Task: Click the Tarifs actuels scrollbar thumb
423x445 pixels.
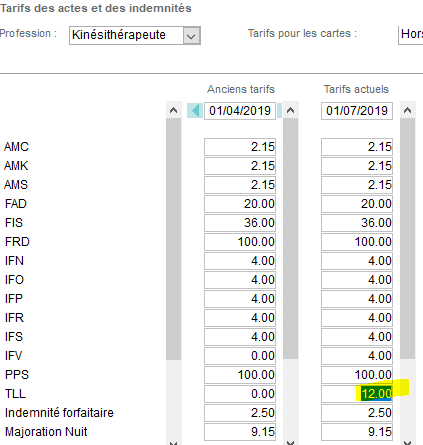Action: point(407,239)
